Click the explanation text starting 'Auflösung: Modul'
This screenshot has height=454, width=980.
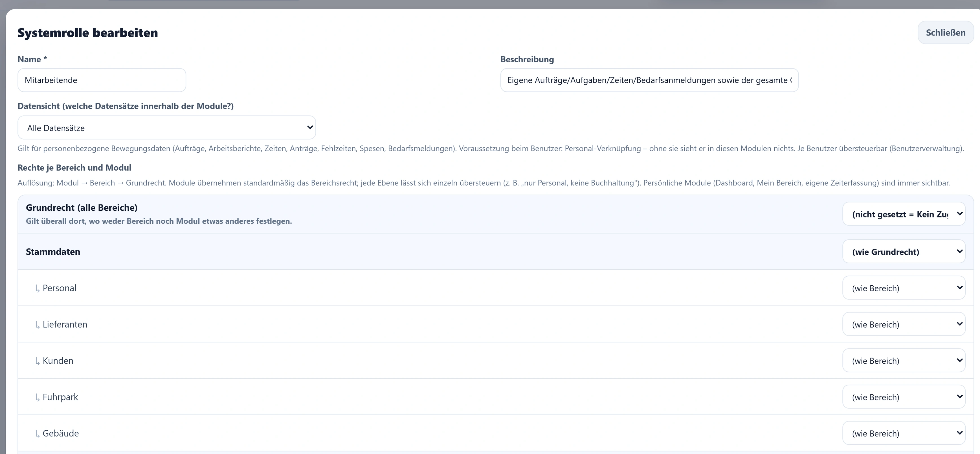(x=484, y=183)
